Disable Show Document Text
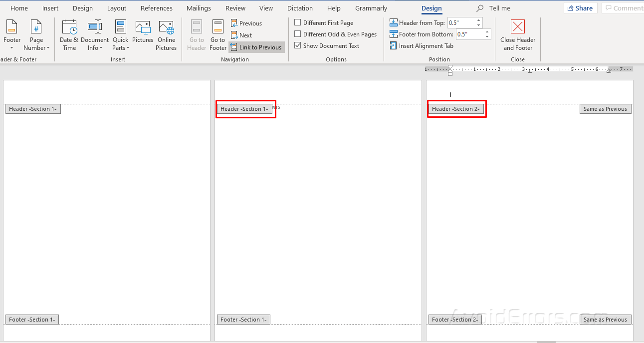 tap(297, 45)
